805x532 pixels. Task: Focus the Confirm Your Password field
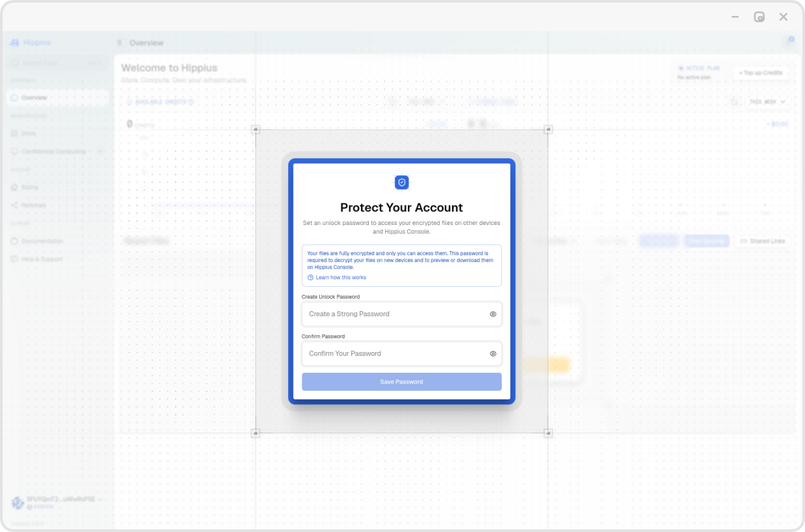pyautogui.click(x=401, y=353)
